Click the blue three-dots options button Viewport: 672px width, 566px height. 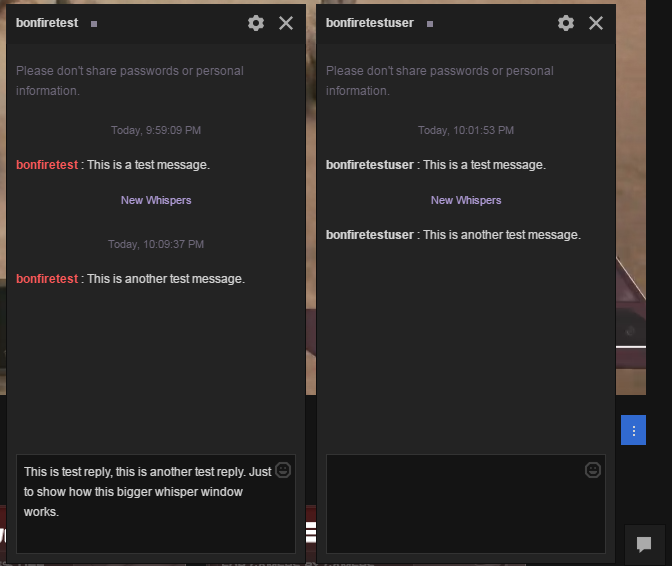[633, 430]
